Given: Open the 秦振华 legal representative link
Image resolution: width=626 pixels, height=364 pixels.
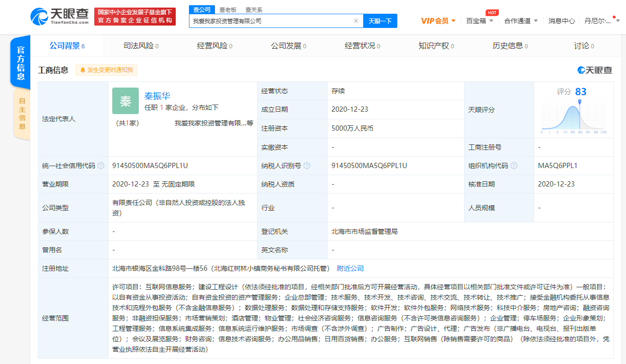Looking at the screenshot, I should pos(157,96).
